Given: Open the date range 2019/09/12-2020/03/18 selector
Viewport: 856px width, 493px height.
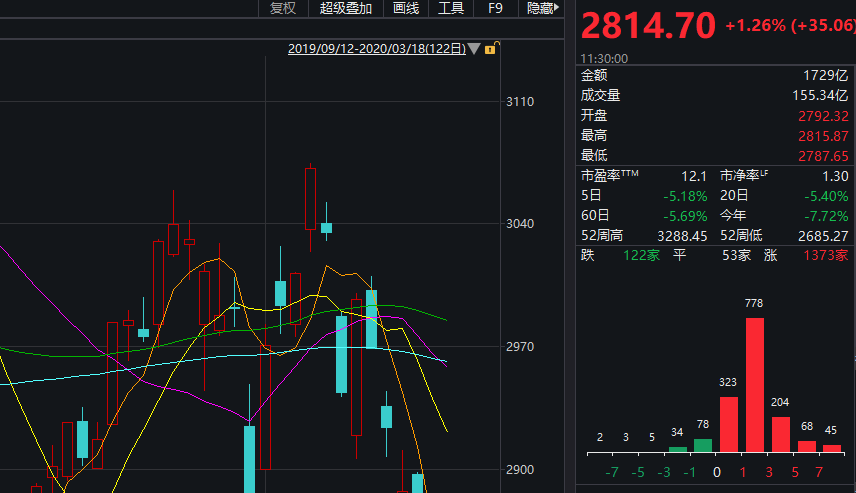Looking at the screenshot, I should point(377,49).
